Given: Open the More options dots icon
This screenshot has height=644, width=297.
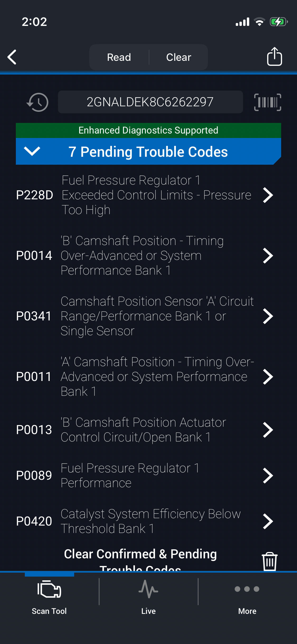Looking at the screenshot, I should [247, 589].
